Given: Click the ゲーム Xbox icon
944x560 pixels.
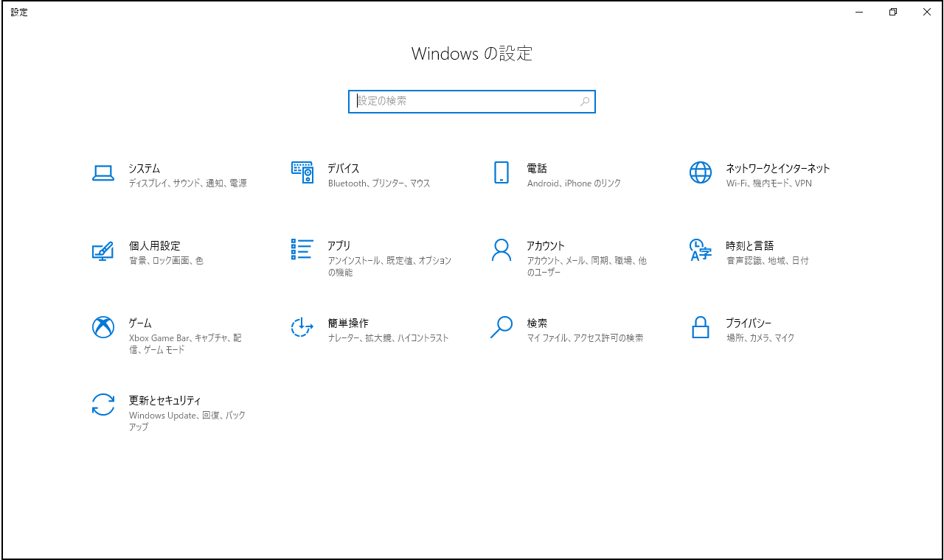Looking at the screenshot, I should click(103, 327).
